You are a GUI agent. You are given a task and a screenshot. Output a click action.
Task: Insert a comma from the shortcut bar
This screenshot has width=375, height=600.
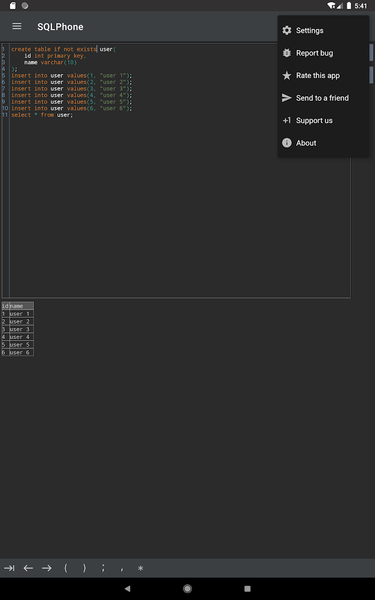coord(122,569)
